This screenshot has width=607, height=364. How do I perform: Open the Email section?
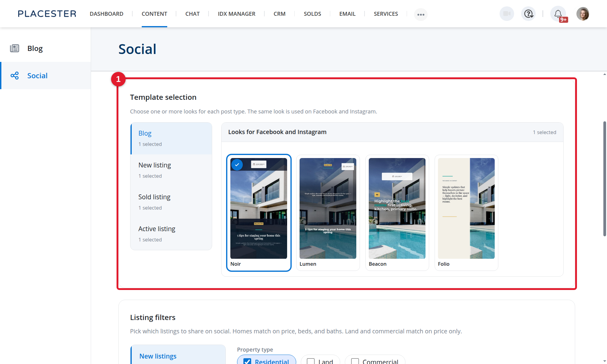click(x=347, y=14)
